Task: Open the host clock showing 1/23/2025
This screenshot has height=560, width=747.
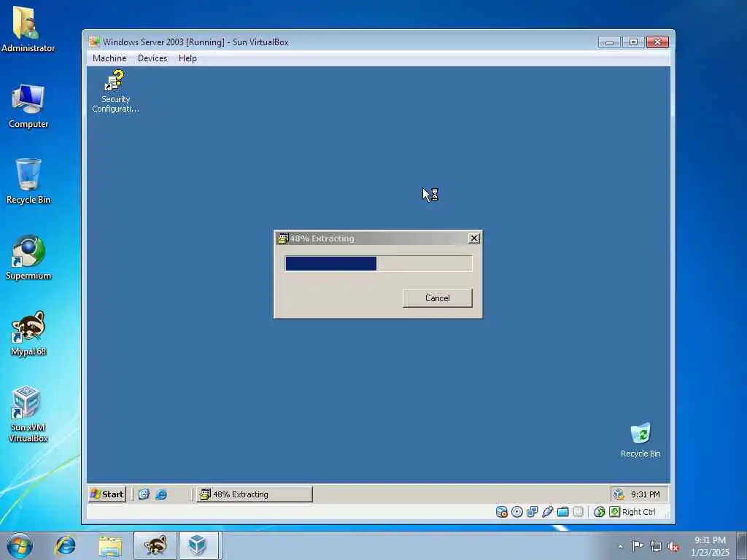Action: [x=710, y=546]
